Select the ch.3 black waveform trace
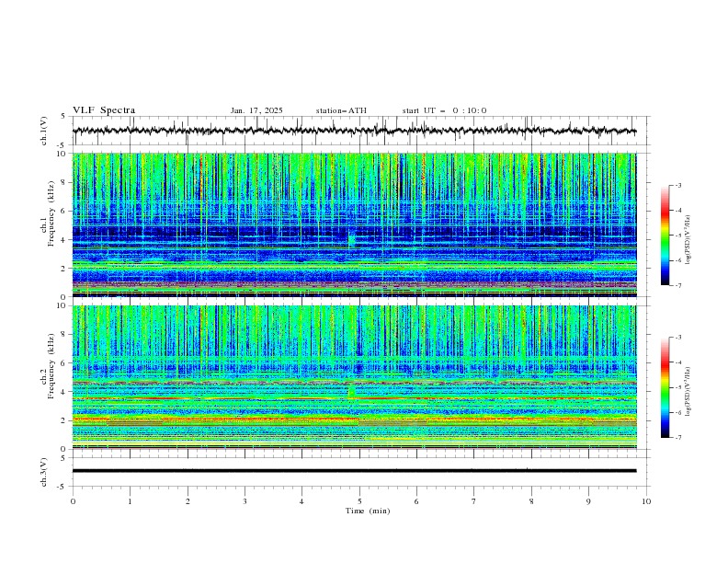 click(x=354, y=471)
